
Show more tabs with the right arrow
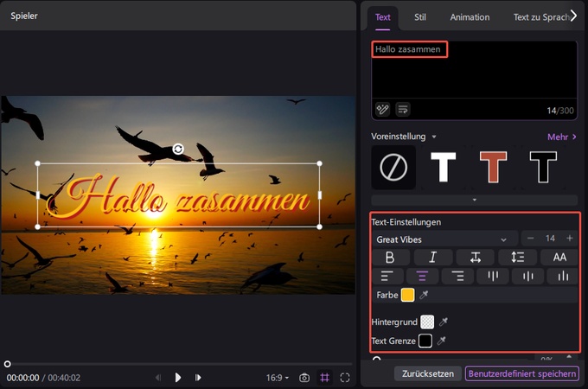(573, 16)
